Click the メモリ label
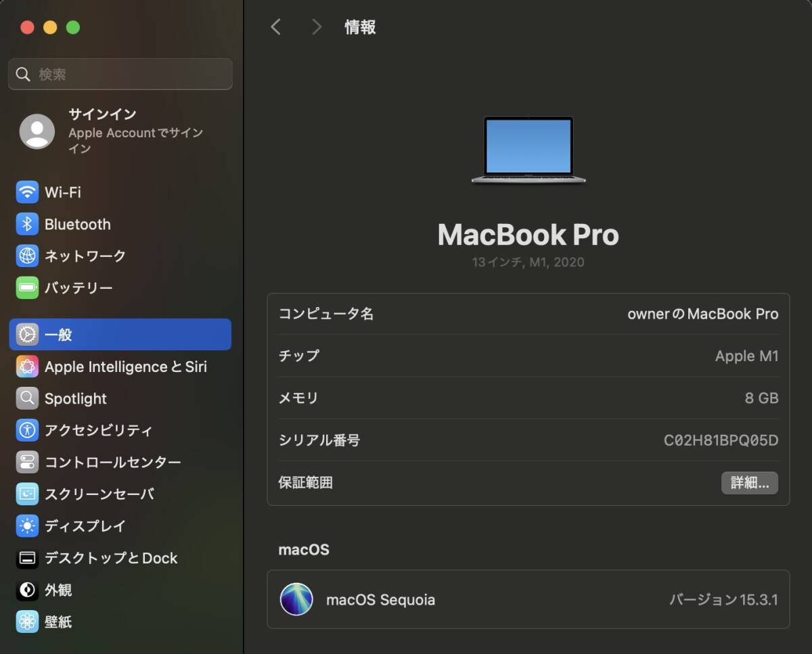Screen dimensions: 812x654 point(298,398)
